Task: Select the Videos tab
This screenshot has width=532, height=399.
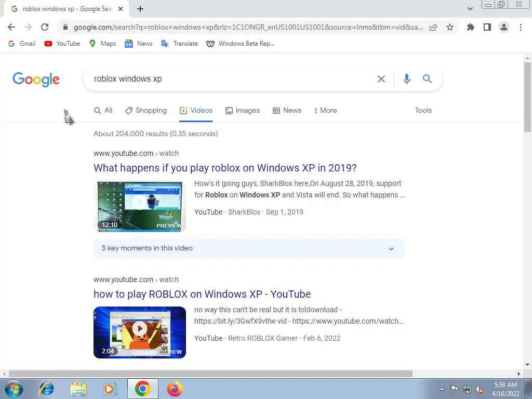Action: pos(196,110)
